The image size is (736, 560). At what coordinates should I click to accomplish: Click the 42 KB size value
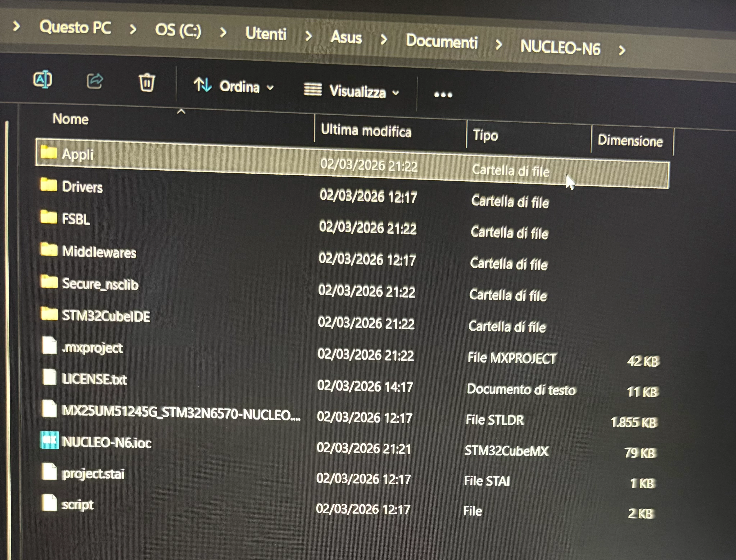pyautogui.click(x=643, y=361)
